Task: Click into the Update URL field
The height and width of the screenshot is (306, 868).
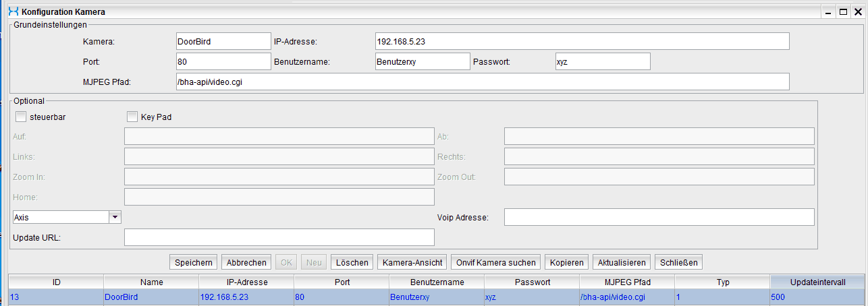Action: click(279, 237)
